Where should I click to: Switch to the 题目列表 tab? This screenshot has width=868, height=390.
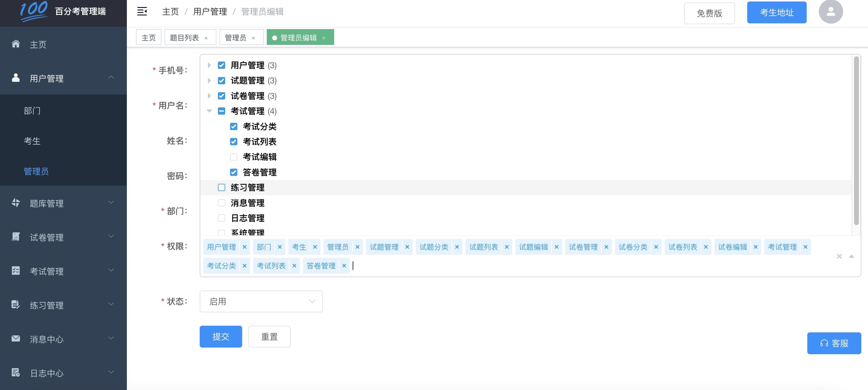[185, 37]
